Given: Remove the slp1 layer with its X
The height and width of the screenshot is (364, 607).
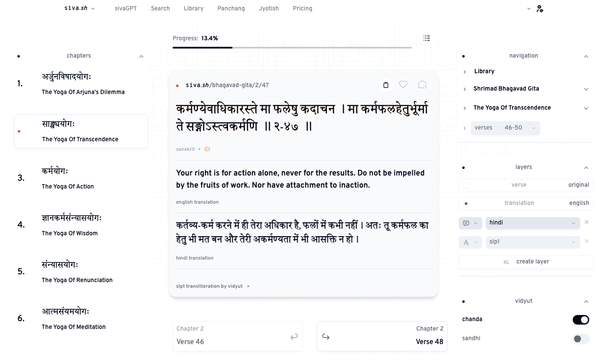Looking at the screenshot, I should point(587,241).
